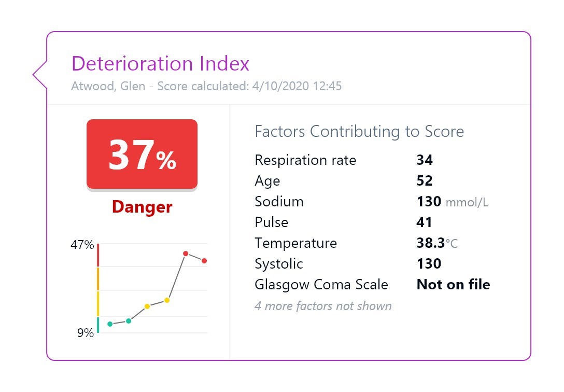Click the Glasgow Coma Scale 'Not on file' value
This screenshot has width=564, height=392.
tap(453, 285)
